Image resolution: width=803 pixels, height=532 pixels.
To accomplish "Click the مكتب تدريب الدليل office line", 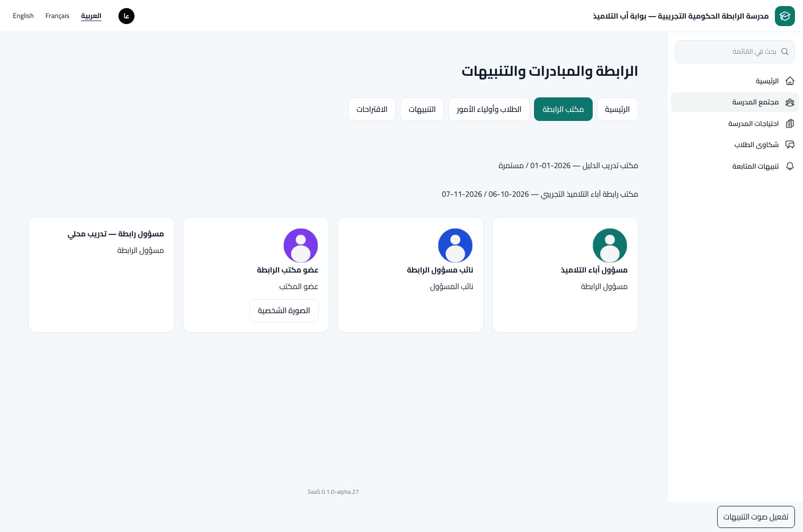I will 568,166.
